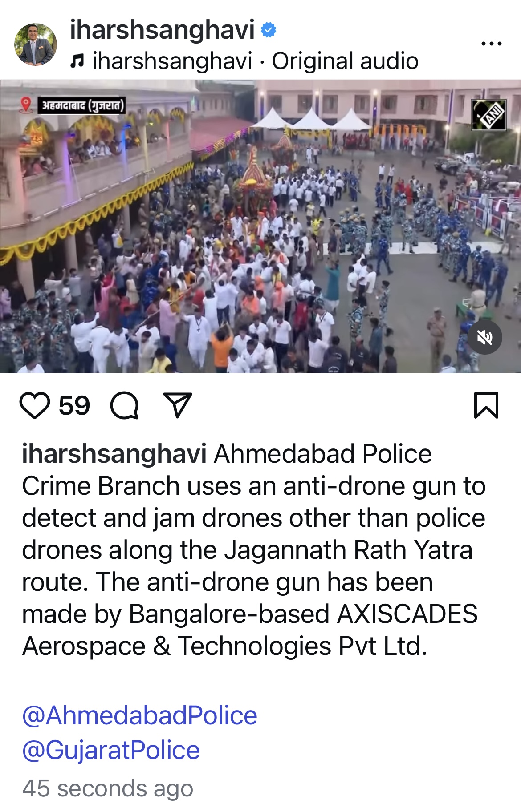Viewport: 521px width, 812px height.
Task: Open the Original audio link
Action: [x=345, y=61]
